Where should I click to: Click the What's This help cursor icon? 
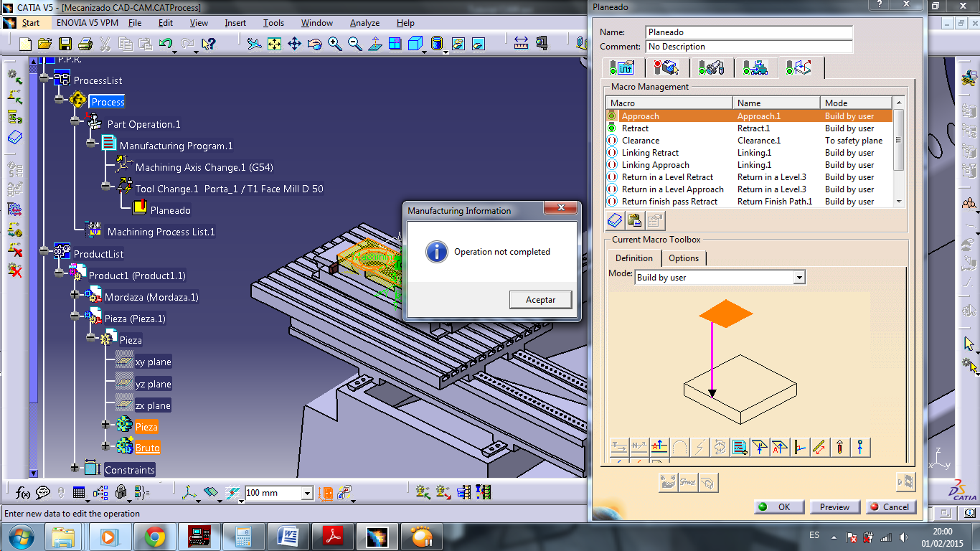209,44
